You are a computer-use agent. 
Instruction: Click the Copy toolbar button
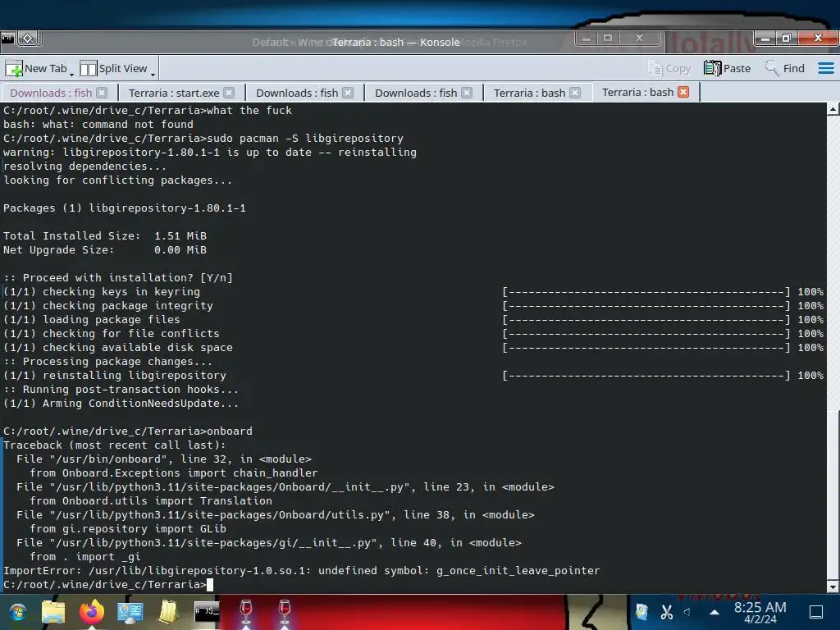(669, 69)
